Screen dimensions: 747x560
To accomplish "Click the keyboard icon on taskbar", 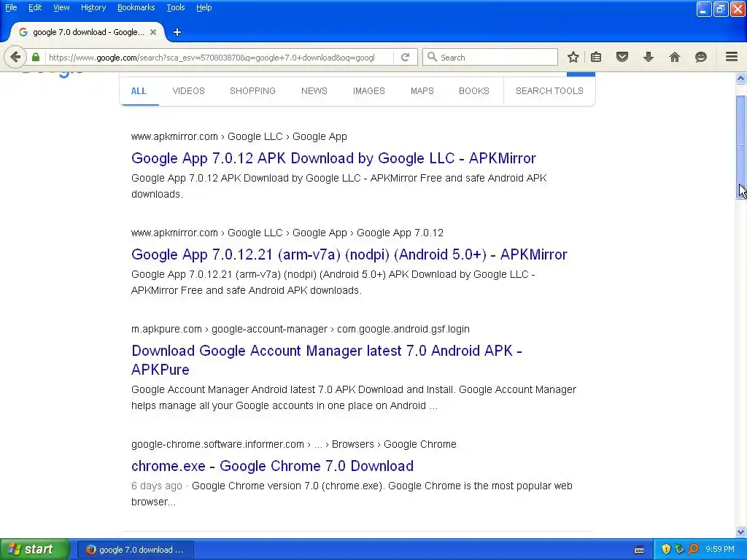I will [x=639, y=550].
